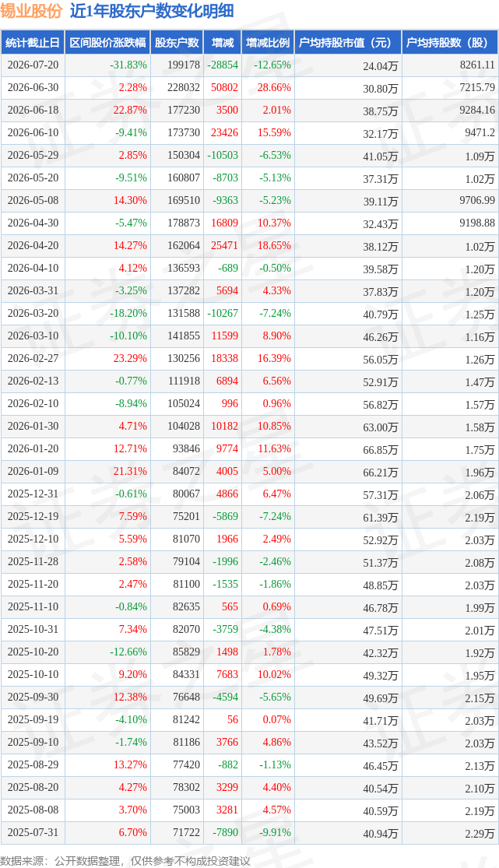This screenshot has height=868, width=499.
Task: Select the -31.83% price change cell
Action: click(128, 65)
